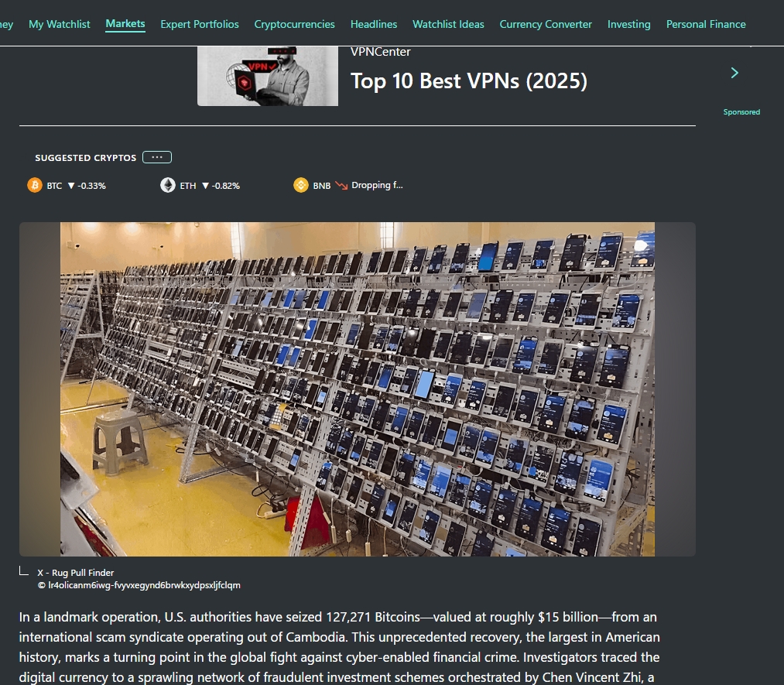Navigate to the Personal Finance tab
Screen dimensions: 784x685
706,24
